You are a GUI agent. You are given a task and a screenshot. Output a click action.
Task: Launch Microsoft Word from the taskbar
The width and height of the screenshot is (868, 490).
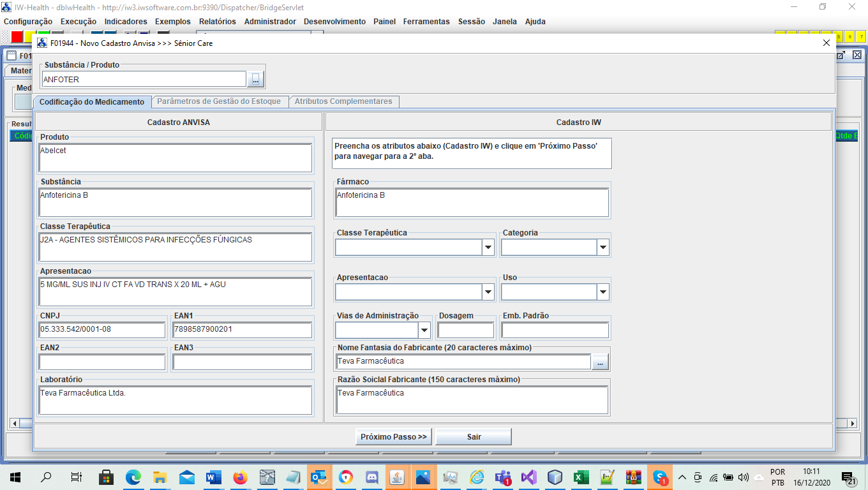(x=213, y=477)
